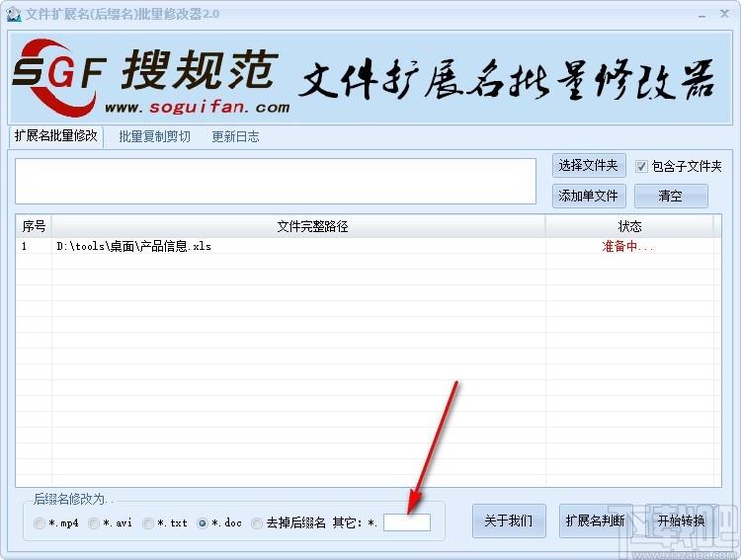Clear the list with 清空 button
The width and height of the screenshot is (741, 560).
[671, 196]
